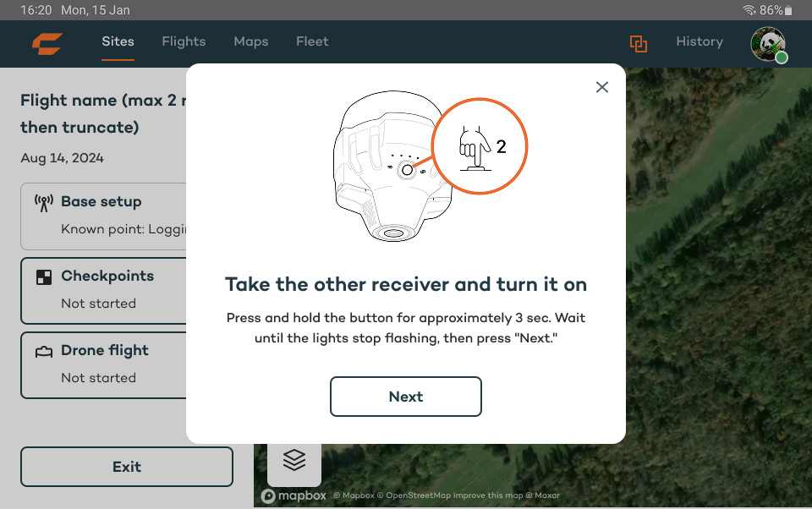Click the Drone flight icon
The height and width of the screenshot is (509, 812).
(x=44, y=352)
